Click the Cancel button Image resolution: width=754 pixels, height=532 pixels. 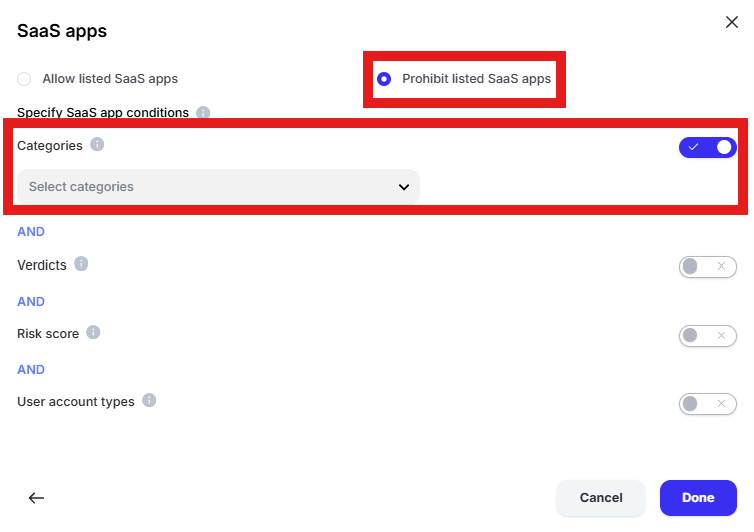pos(601,498)
